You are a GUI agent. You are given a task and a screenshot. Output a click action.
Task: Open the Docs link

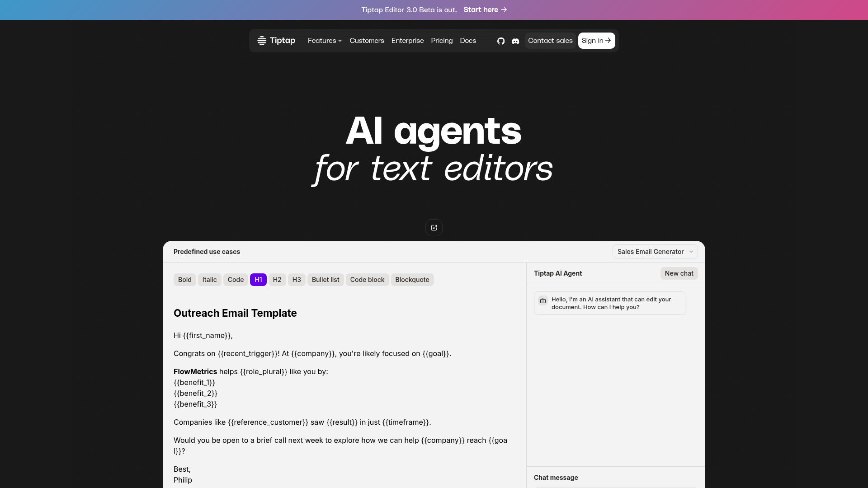point(468,41)
